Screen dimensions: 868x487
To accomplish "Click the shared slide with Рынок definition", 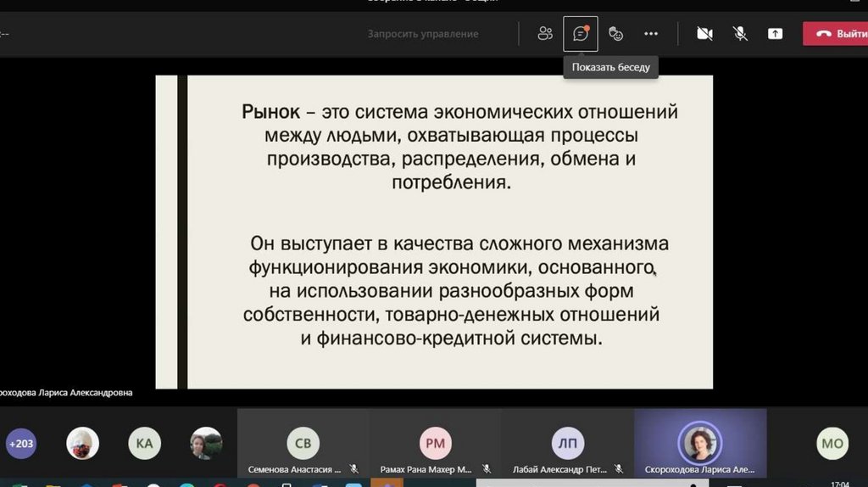I will [x=434, y=232].
